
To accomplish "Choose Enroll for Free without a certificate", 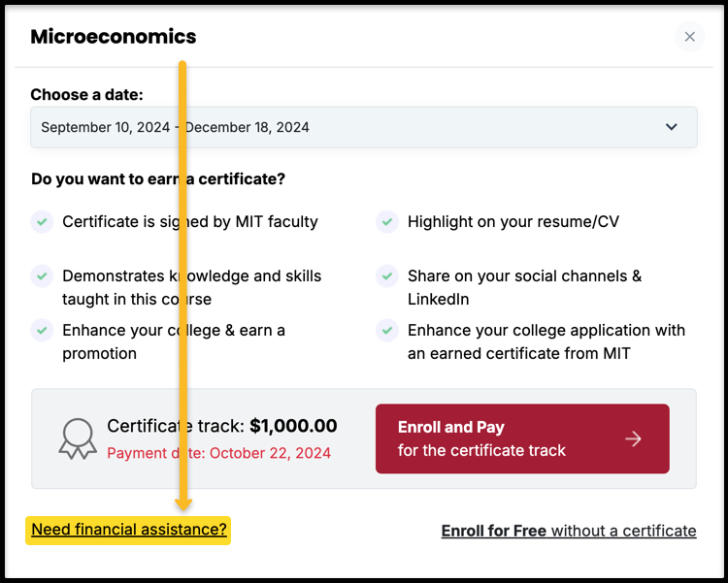I will point(569,531).
